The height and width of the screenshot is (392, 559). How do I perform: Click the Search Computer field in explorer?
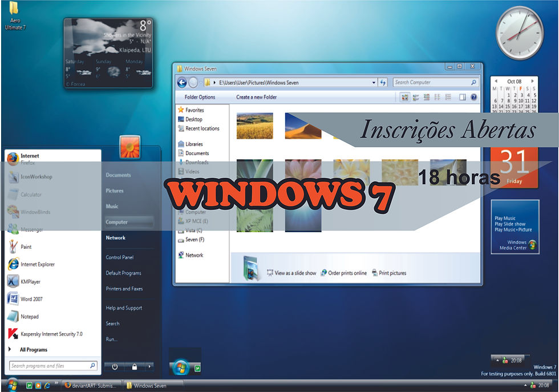435,82
